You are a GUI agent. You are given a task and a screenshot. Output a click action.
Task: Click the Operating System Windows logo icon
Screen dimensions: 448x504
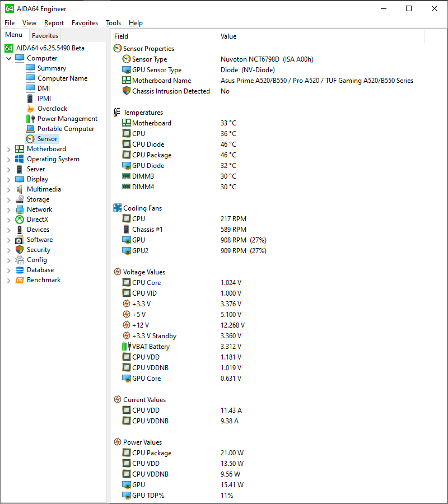(20, 159)
